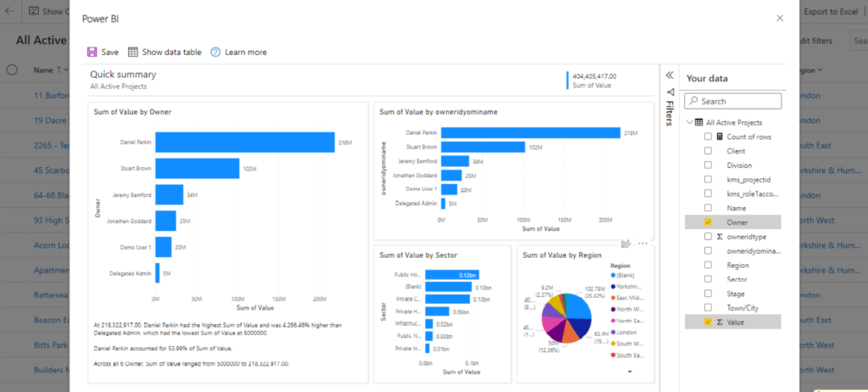Click the calculator icon next to Count of rows
The width and height of the screenshot is (868, 392).
click(720, 137)
